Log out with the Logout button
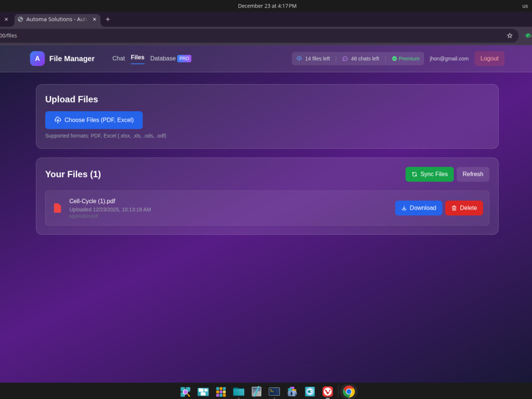Viewport: 532px width, 399px height. (x=489, y=59)
